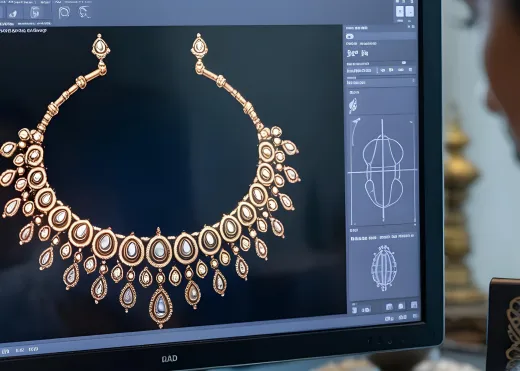The image size is (520, 371).
Task: Click the last square icon in right panel row
Action: point(411,70)
